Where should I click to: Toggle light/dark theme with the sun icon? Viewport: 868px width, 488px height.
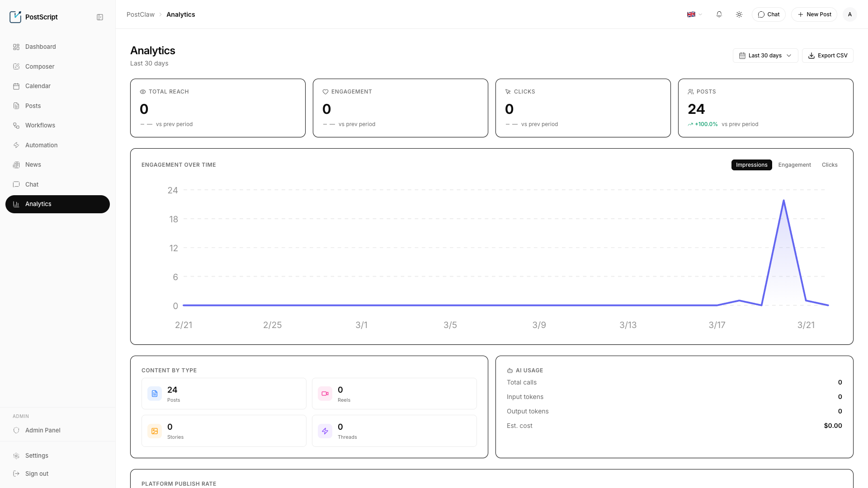(x=739, y=14)
